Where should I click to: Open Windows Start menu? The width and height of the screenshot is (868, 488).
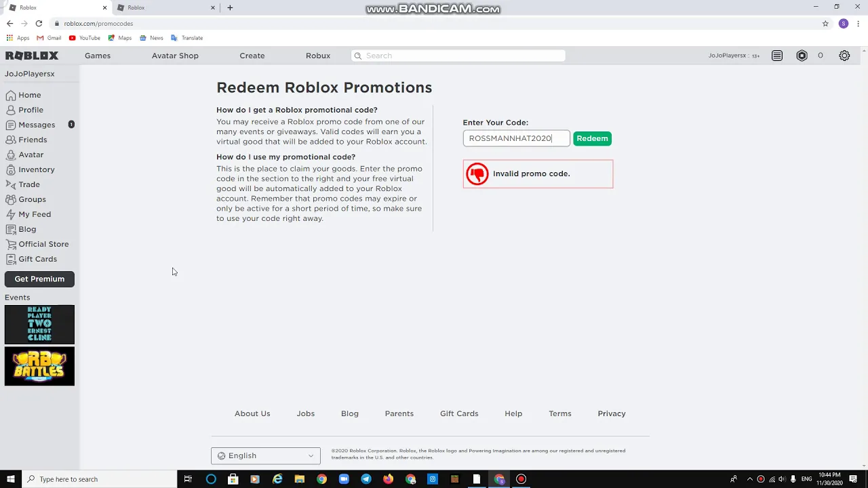pos(10,479)
